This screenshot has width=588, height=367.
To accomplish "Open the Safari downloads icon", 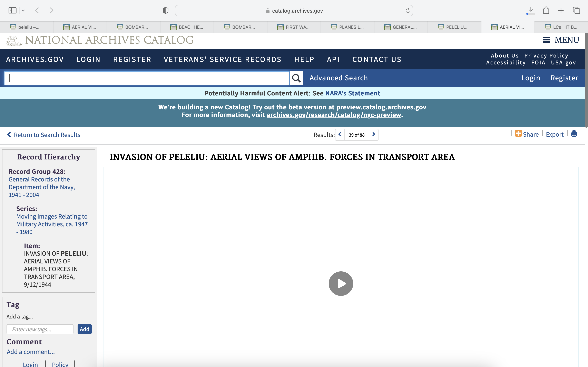I will tap(531, 10).
